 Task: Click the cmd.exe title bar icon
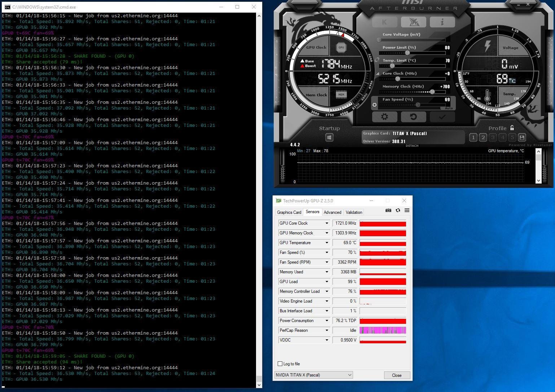coord(7,7)
